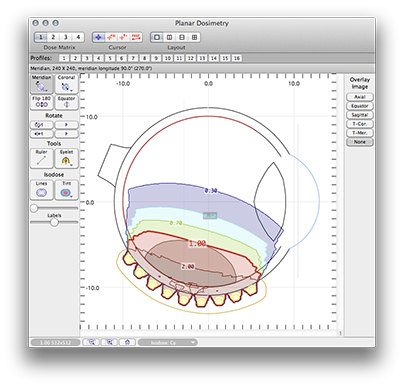
Task: Click the 1.00 512x512 status pill
Action: pos(55,343)
